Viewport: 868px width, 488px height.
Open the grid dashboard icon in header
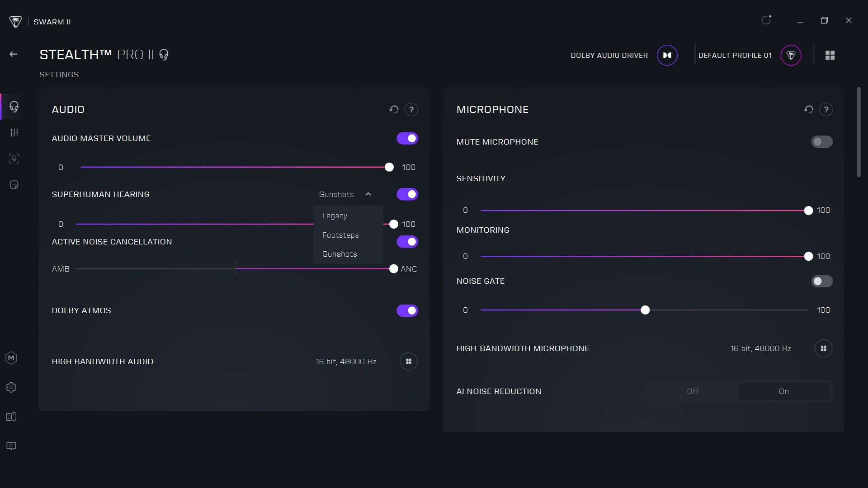[x=830, y=55]
